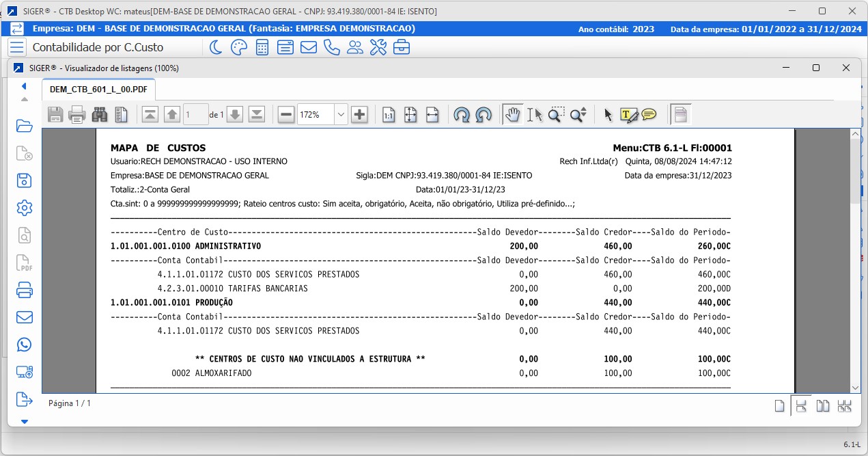868x456 pixels.
Task: Click the page number input field
Action: (196, 115)
